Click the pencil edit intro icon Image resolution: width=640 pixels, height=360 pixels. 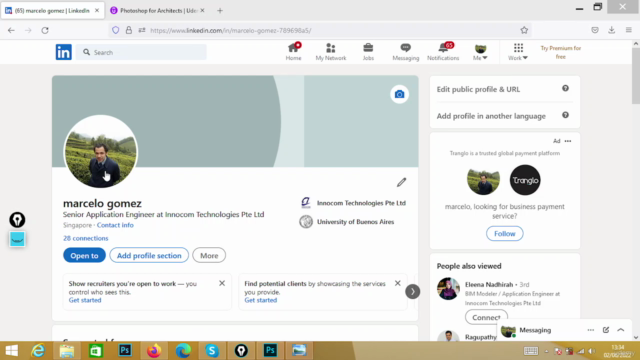401,182
